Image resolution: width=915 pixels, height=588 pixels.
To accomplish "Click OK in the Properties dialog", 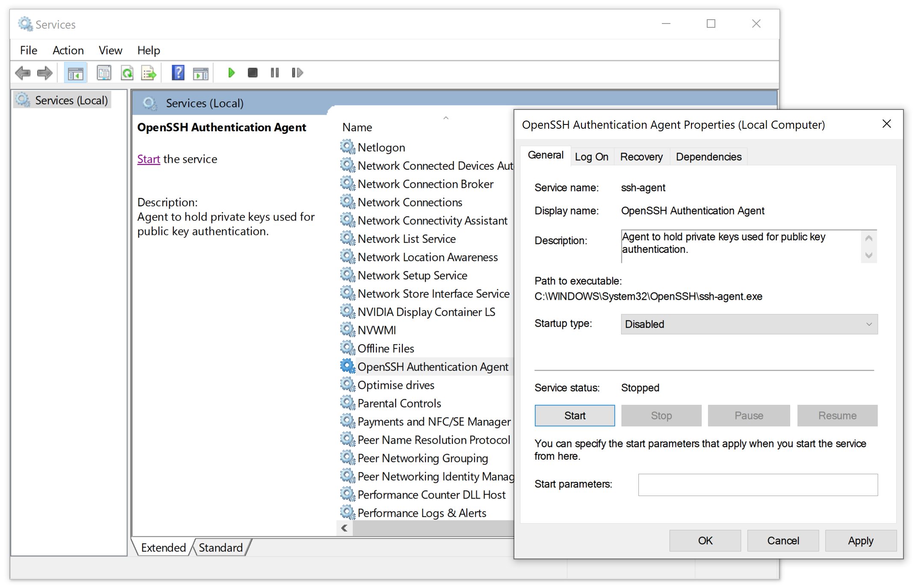I will (705, 541).
